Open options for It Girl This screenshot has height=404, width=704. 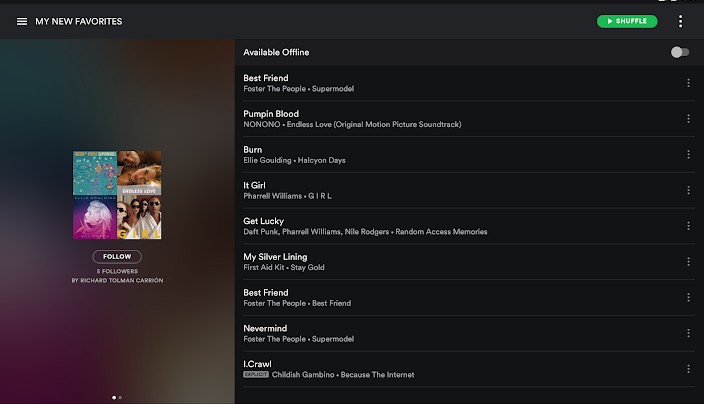688,190
